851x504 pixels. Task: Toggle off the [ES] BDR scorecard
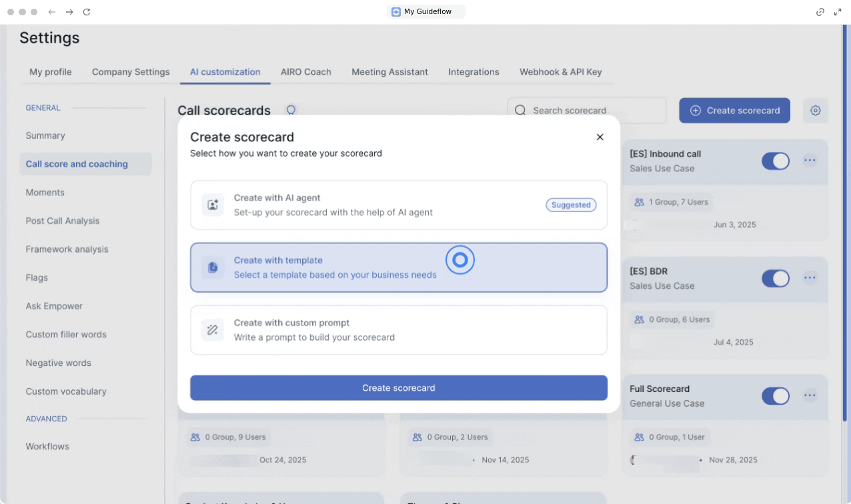pyautogui.click(x=775, y=278)
